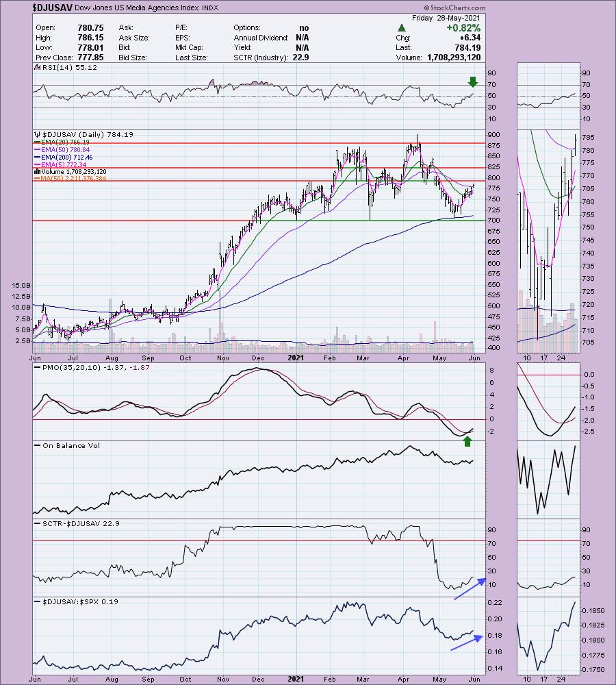Click the $DJUSAV ticker symbol in header
Image resolution: width=616 pixels, height=685 pixels.
click(52, 8)
